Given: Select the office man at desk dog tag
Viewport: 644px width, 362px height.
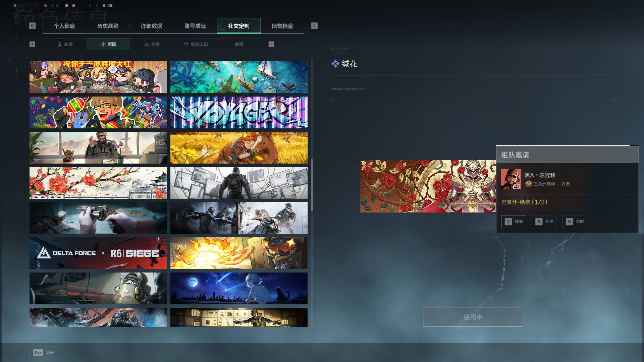Looking at the screenshot, I should [x=98, y=147].
